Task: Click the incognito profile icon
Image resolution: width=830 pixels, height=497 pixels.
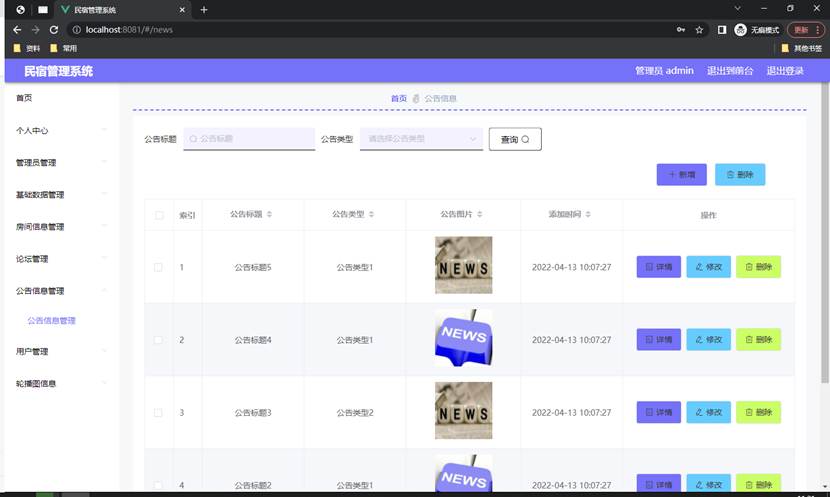Action: [741, 30]
